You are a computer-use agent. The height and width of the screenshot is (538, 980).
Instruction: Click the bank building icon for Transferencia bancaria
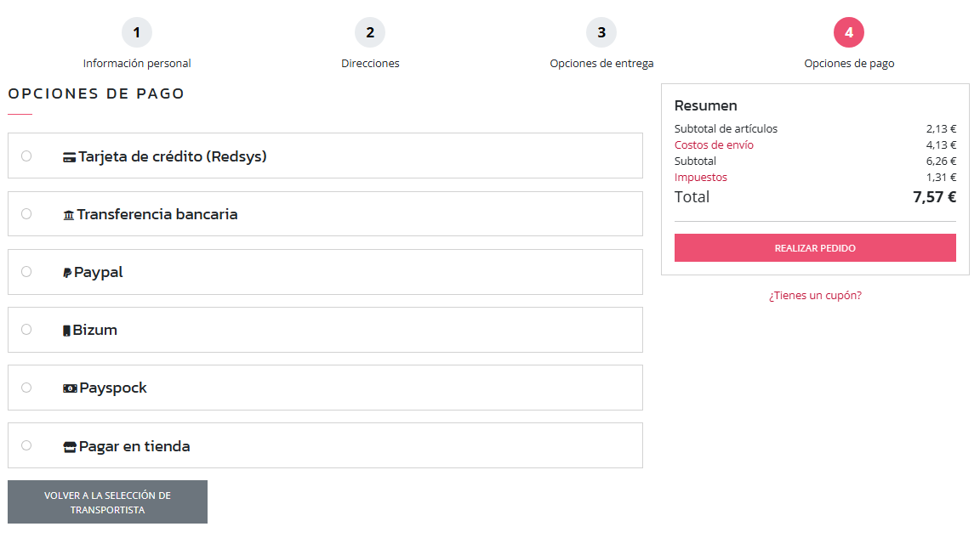point(69,215)
